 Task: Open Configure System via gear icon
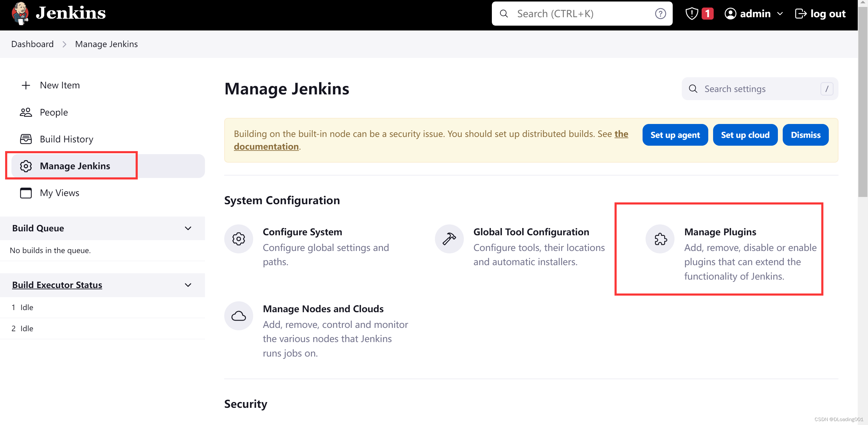click(239, 239)
